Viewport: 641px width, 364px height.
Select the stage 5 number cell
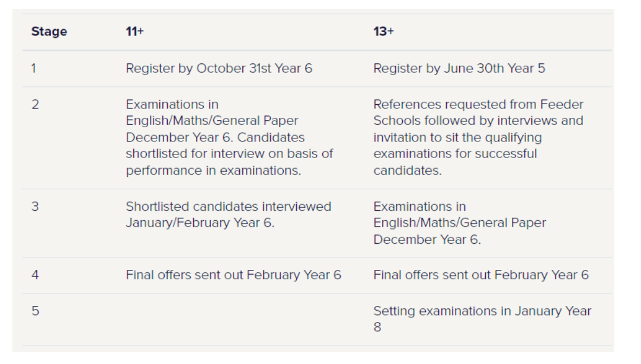point(35,311)
